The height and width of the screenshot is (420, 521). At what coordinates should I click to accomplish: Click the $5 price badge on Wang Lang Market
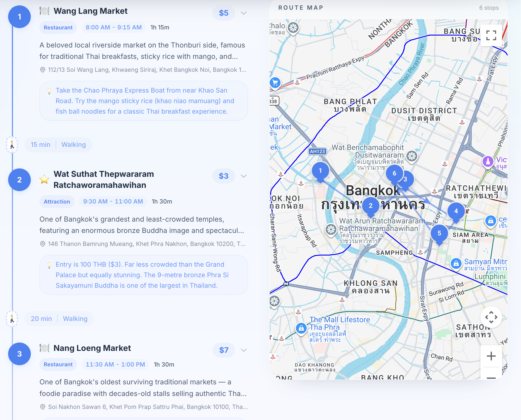pyautogui.click(x=223, y=13)
